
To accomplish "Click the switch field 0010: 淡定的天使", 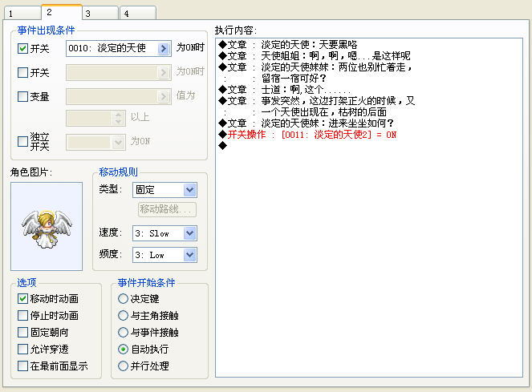I will click(x=112, y=48).
